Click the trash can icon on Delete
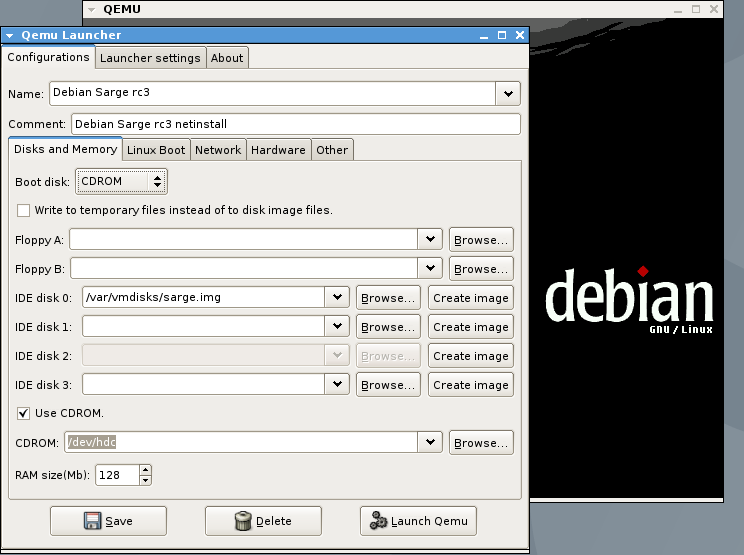744x555 pixels. coord(242,520)
